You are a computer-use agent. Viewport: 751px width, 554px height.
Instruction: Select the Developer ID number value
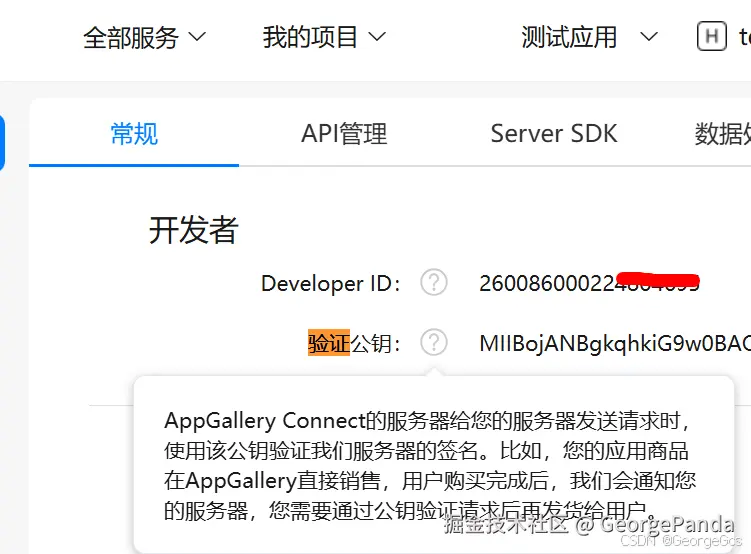590,283
